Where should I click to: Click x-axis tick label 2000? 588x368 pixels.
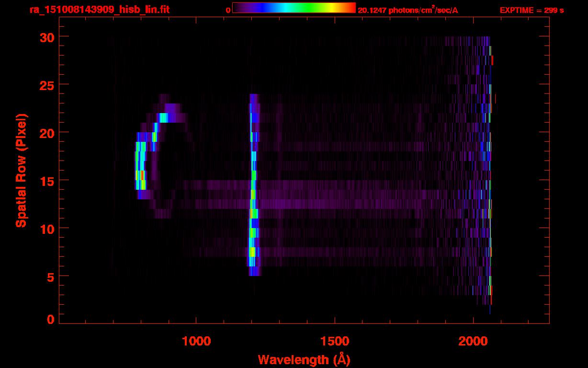point(473,341)
